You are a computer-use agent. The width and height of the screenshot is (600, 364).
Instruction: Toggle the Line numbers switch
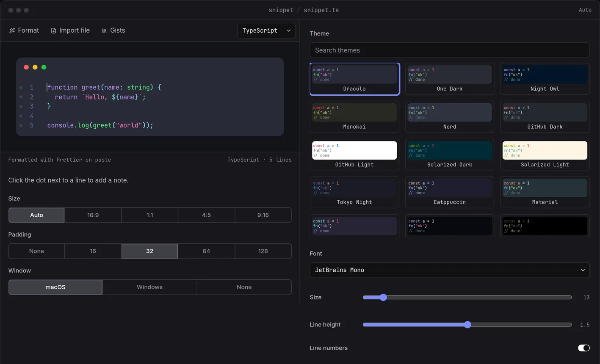[x=583, y=348]
